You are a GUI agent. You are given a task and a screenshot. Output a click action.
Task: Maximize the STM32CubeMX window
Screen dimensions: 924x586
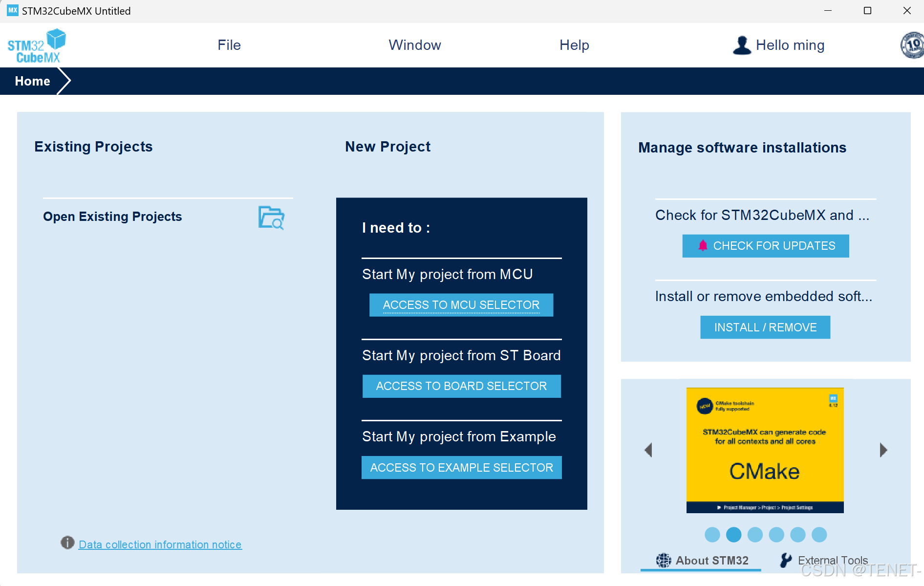867,11
